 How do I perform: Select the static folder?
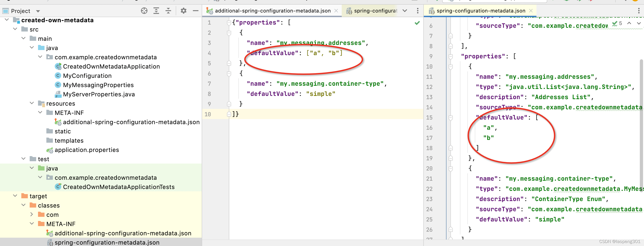58,131
